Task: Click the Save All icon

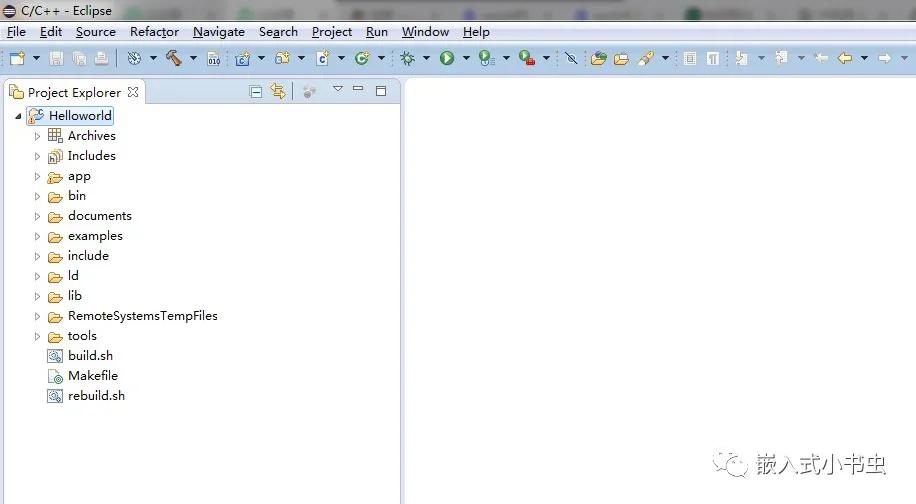Action: (79, 58)
